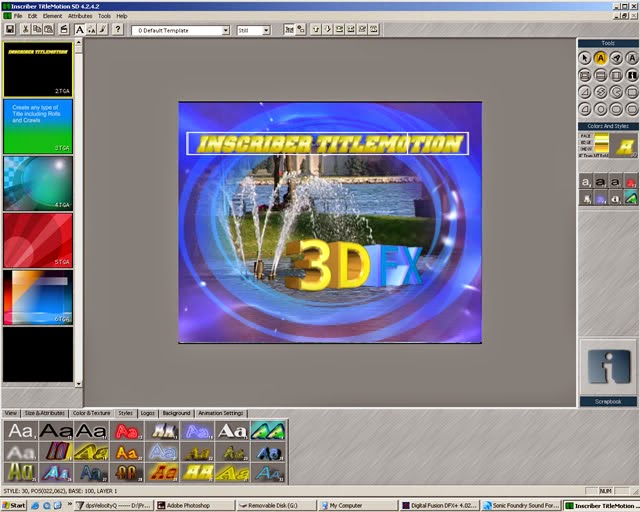Select the 5.TGA red rays thumbnail

tap(38, 240)
